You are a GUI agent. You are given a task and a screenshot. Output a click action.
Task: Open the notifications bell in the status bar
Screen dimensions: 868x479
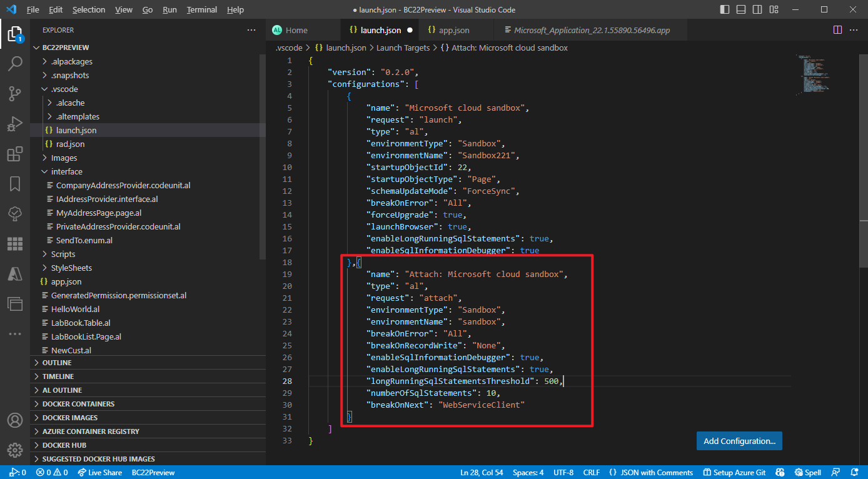coord(854,472)
